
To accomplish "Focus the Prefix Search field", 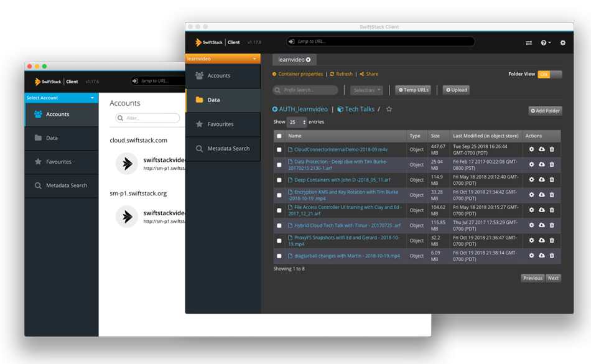I will point(305,90).
